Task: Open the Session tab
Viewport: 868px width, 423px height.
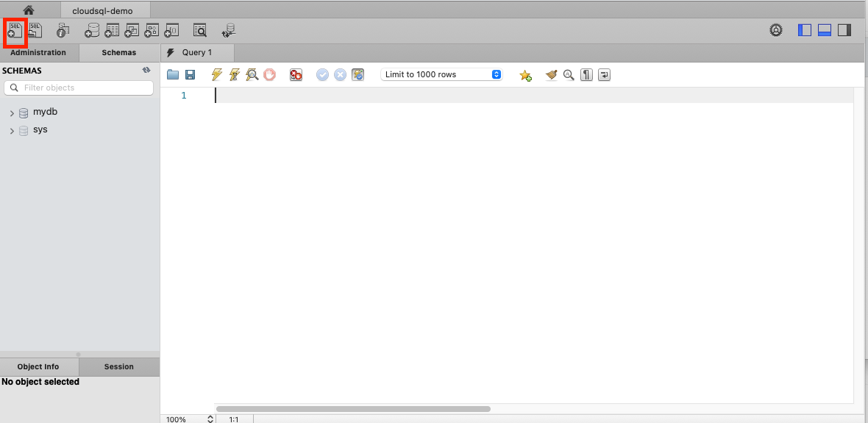Action: 119,366
